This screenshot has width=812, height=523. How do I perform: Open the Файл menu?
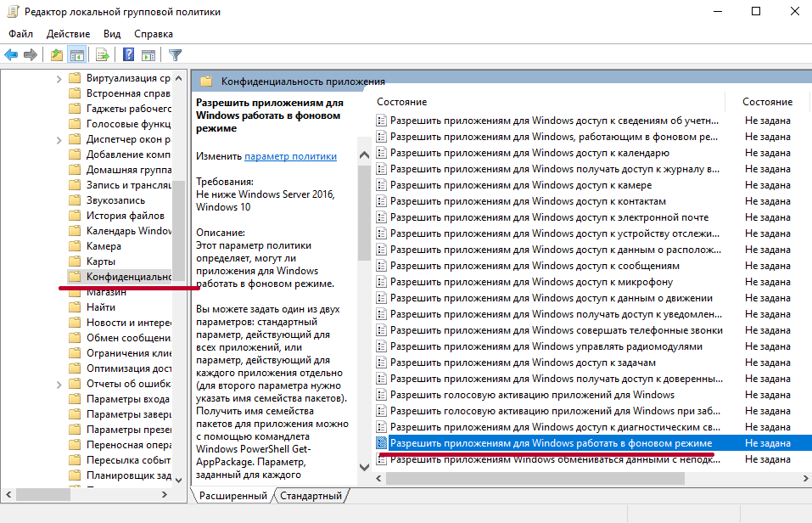pos(20,34)
